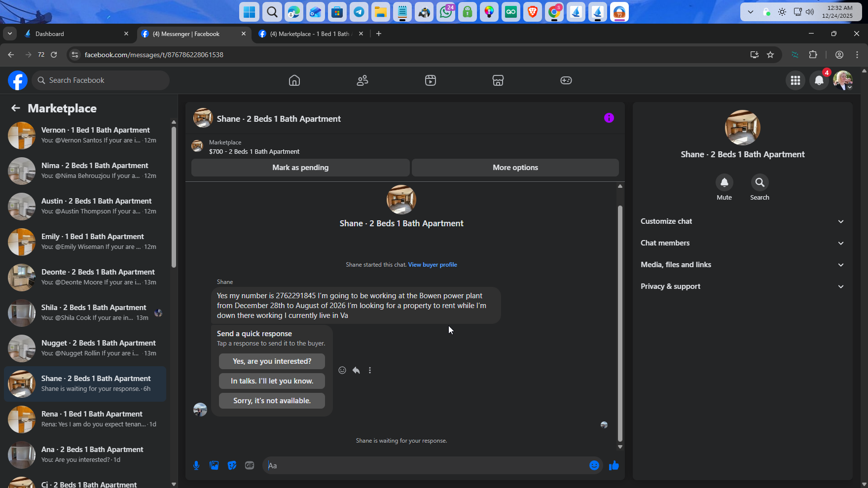The width and height of the screenshot is (868, 488).
Task: Send a voice clip microphone icon
Action: [x=196, y=465]
